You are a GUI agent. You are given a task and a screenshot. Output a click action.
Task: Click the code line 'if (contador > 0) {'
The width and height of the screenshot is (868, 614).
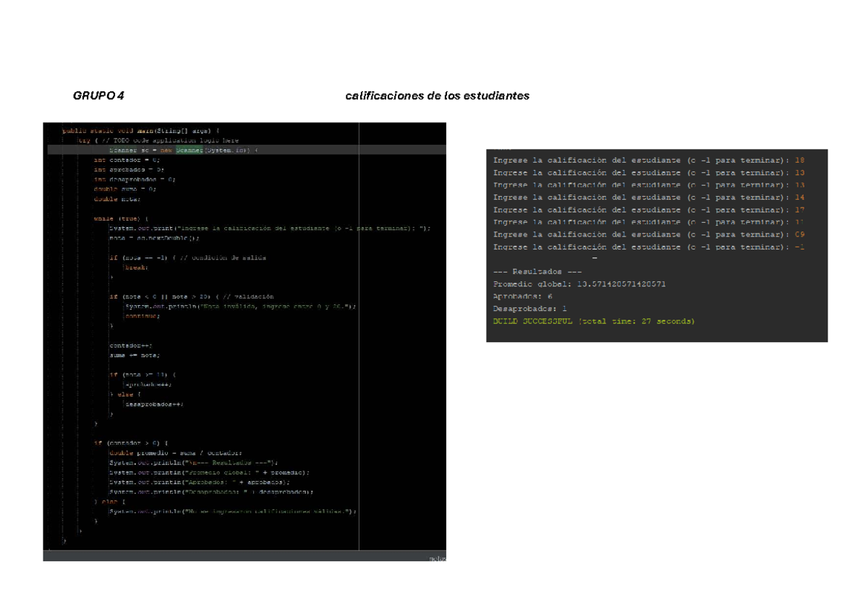coord(131,443)
